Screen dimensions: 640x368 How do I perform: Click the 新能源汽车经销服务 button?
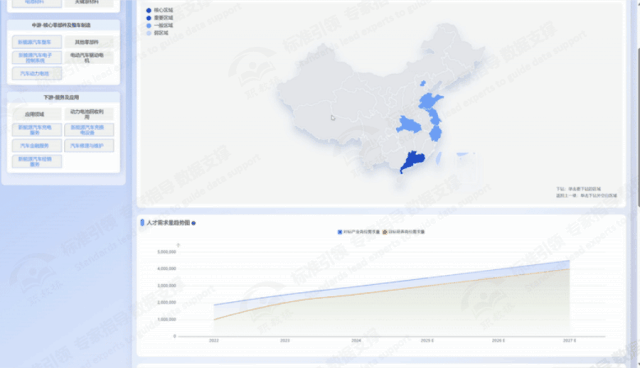click(37, 161)
